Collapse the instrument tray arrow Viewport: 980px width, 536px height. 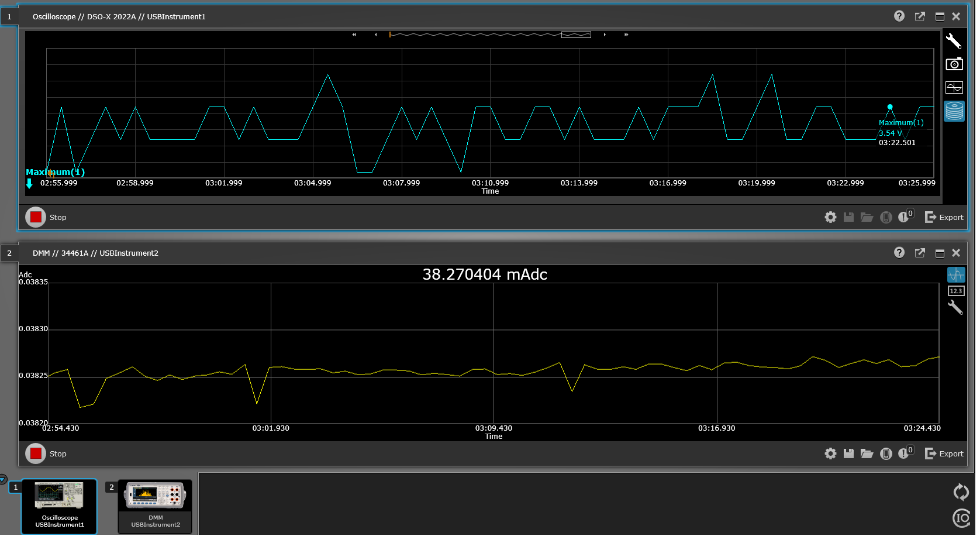click(x=3, y=479)
